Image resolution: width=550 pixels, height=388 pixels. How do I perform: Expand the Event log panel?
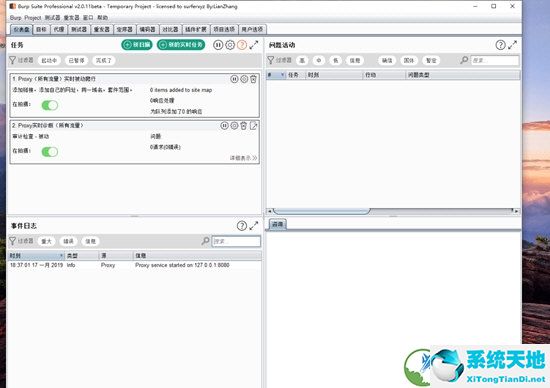tap(254, 226)
